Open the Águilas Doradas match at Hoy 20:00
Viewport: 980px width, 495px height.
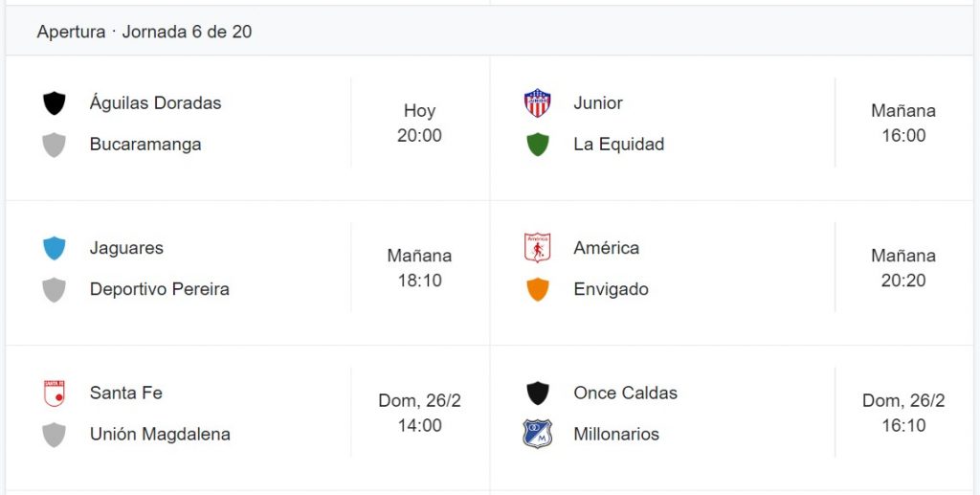(248, 127)
